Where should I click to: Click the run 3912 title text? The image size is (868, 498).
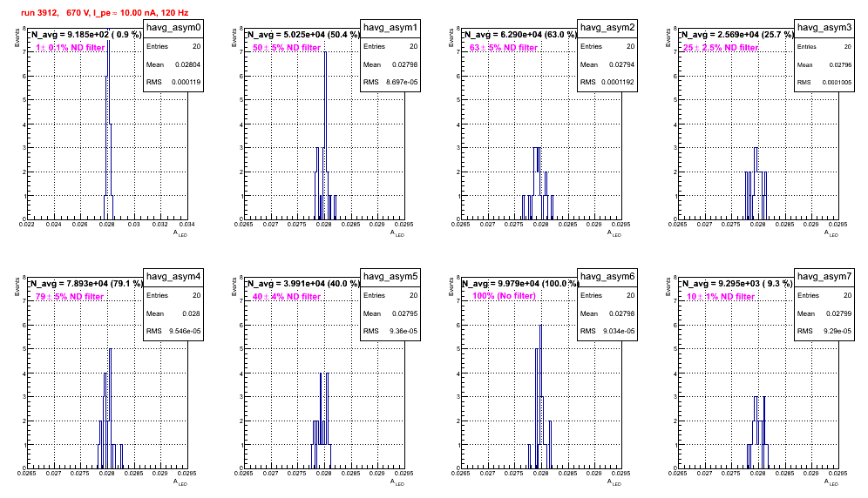click(105, 13)
